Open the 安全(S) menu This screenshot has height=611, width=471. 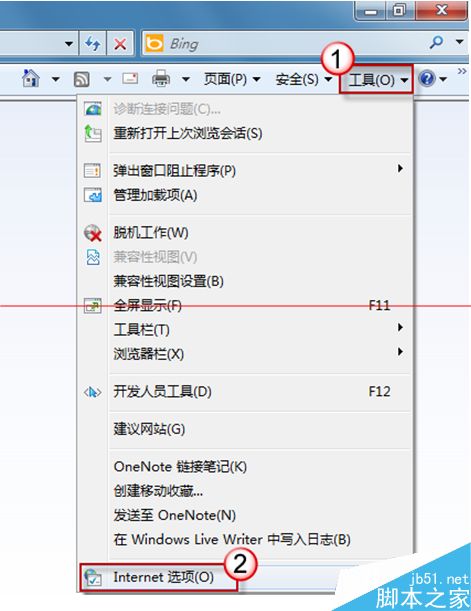point(303,79)
